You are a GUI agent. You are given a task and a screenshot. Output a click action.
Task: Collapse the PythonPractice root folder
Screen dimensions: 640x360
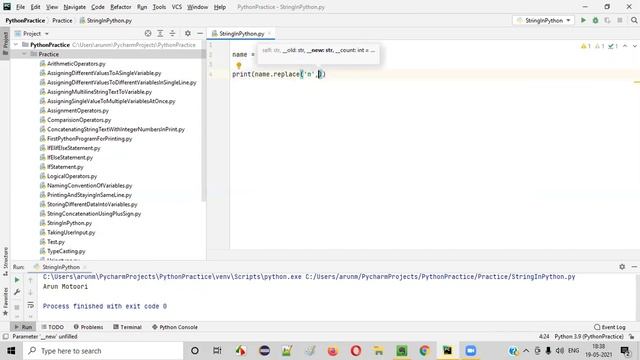coord(16,44)
